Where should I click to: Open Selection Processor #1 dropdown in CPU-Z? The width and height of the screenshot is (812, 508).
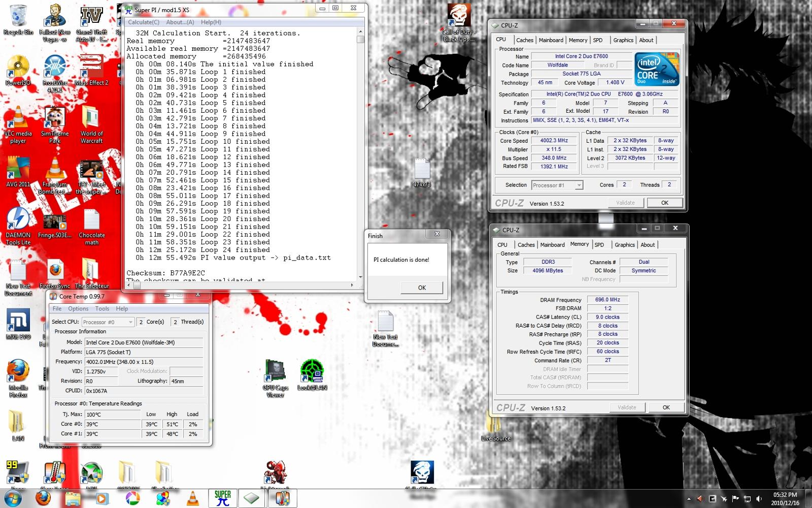(557, 185)
